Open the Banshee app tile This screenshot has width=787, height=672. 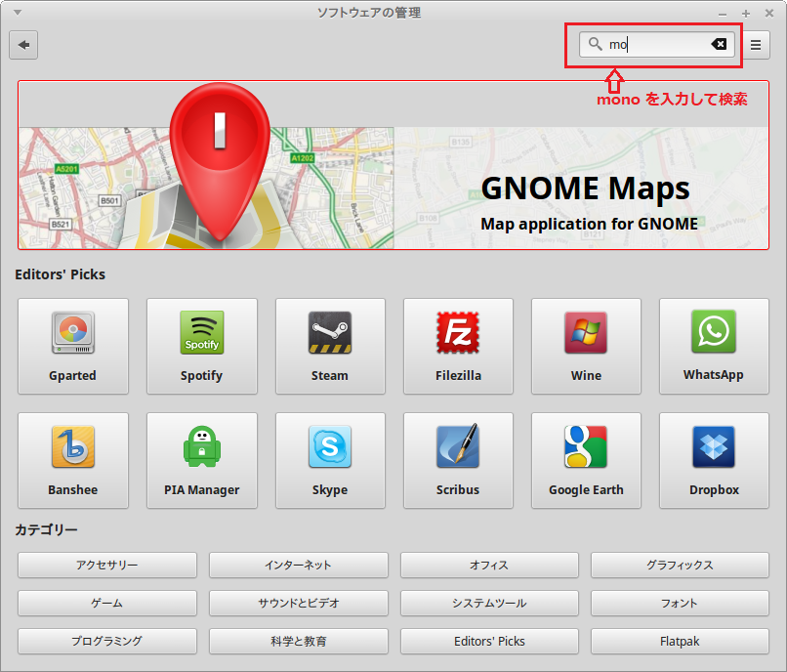(x=73, y=461)
